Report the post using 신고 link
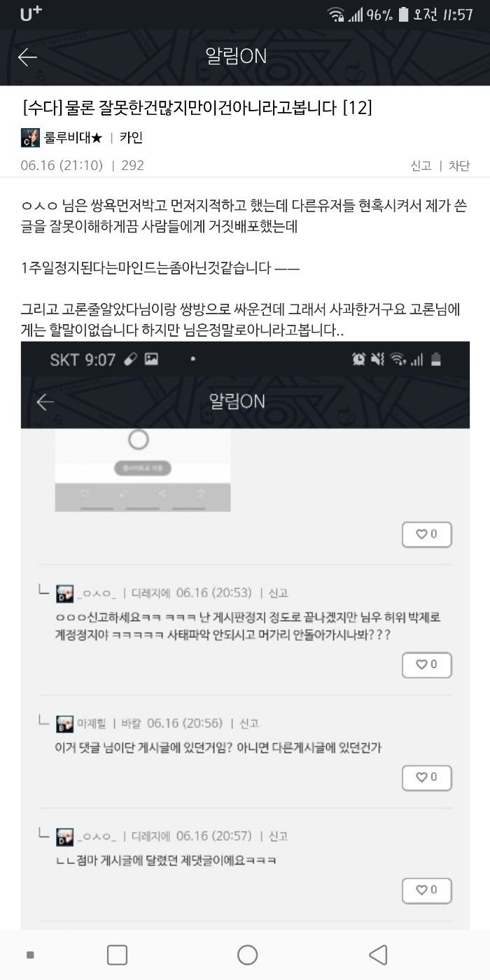This screenshot has height=980, width=490. click(421, 166)
